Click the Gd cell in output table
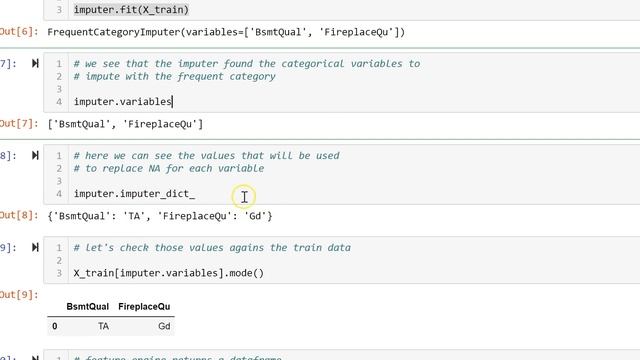 tap(164, 326)
